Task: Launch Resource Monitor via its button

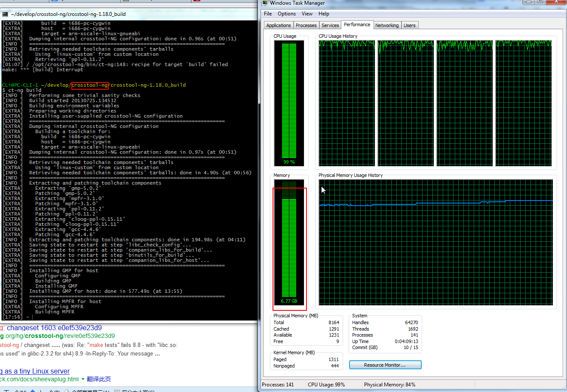Action: (x=385, y=365)
